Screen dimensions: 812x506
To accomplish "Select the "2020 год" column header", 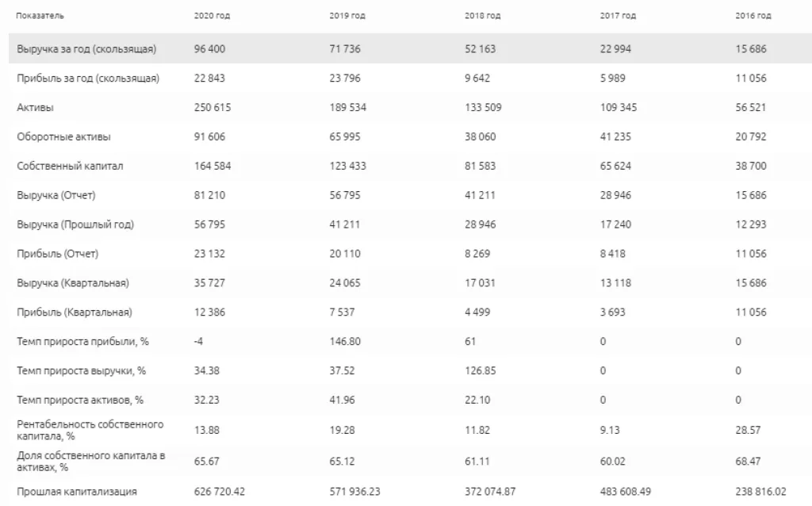I will pyautogui.click(x=212, y=16).
